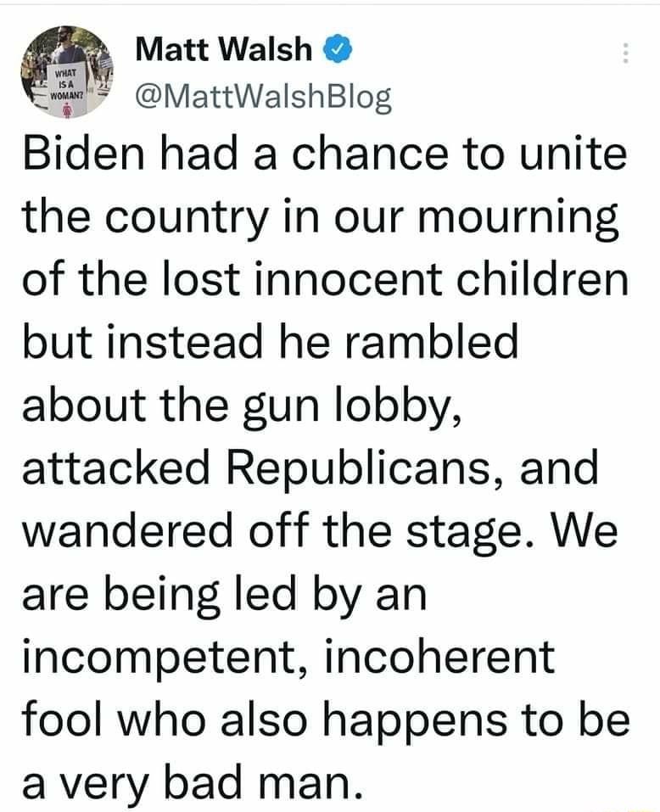This screenshot has height=812, width=660.
Task: Click the tweet header area
Action: coord(330,68)
